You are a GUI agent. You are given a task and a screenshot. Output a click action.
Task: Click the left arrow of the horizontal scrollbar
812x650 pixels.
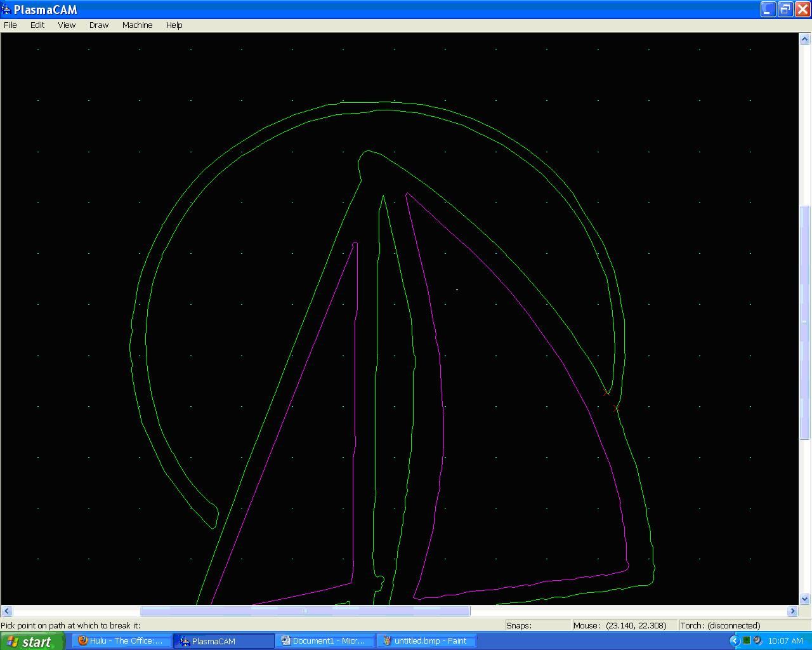coord(6,611)
